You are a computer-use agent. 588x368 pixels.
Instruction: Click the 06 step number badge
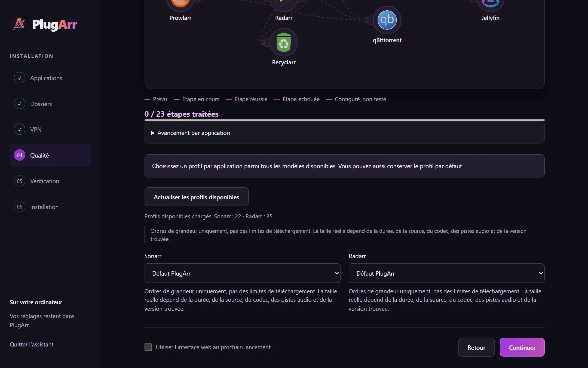pos(20,207)
